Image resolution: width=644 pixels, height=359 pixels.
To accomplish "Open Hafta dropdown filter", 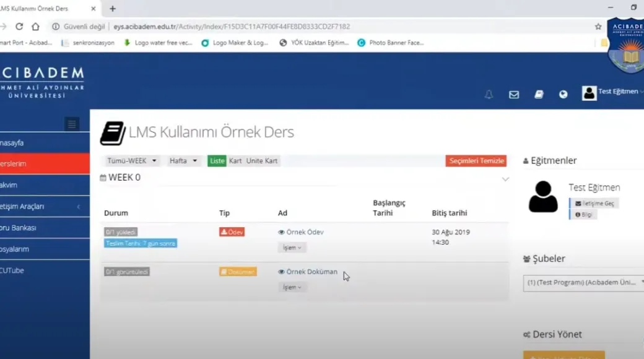I will click(x=183, y=160).
